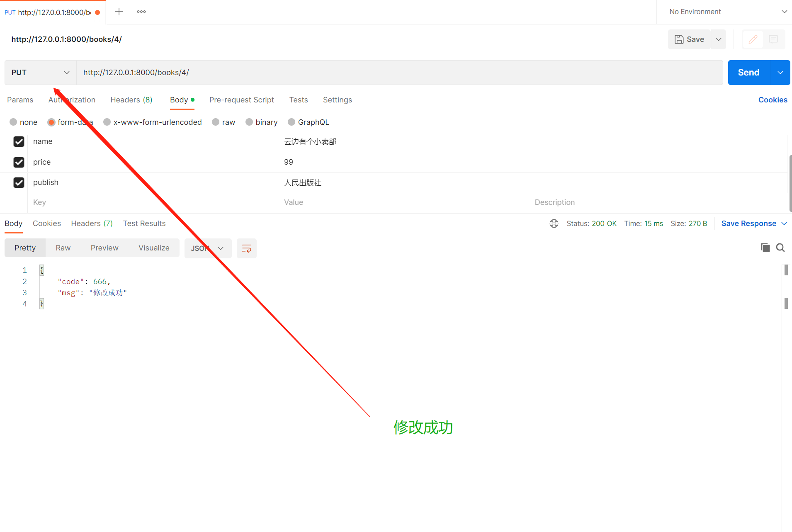Switch to the Settings tab
The image size is (792, 532).
click(x=338, y=100)
